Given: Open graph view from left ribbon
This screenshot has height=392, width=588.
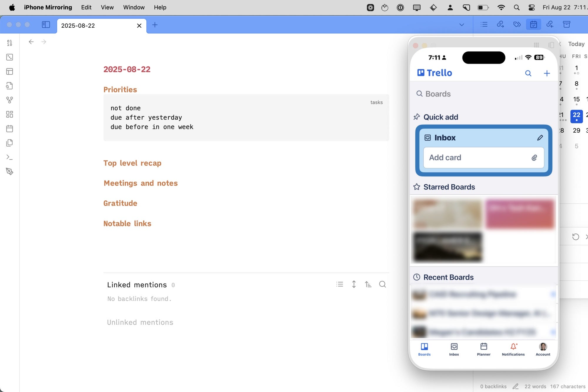Looking at the screenshot, I should (x=9, y=100).
